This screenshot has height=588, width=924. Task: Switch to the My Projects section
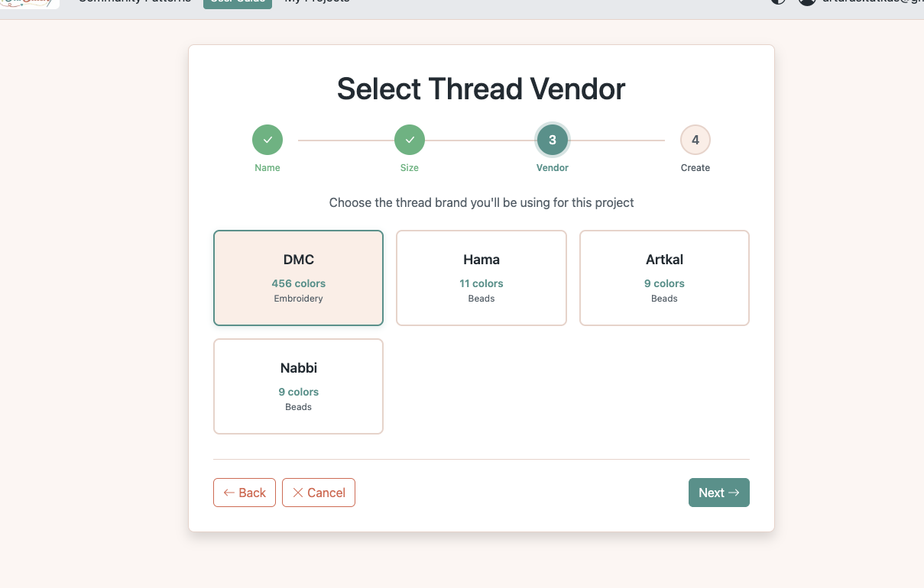tap(316, 3)
